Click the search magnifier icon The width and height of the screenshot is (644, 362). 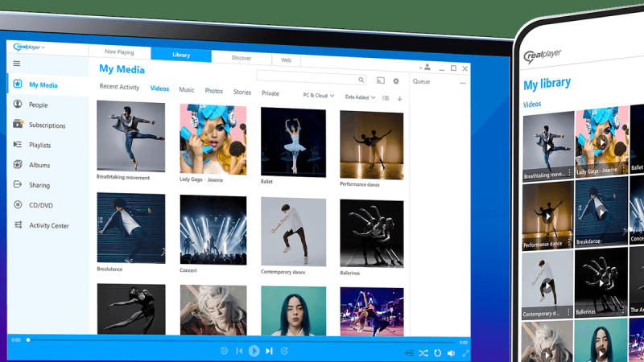click(361, 80)
